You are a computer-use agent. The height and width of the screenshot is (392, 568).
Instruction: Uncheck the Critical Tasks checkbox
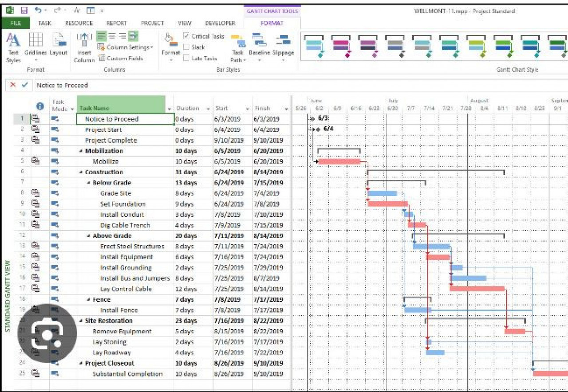point(186,36)
